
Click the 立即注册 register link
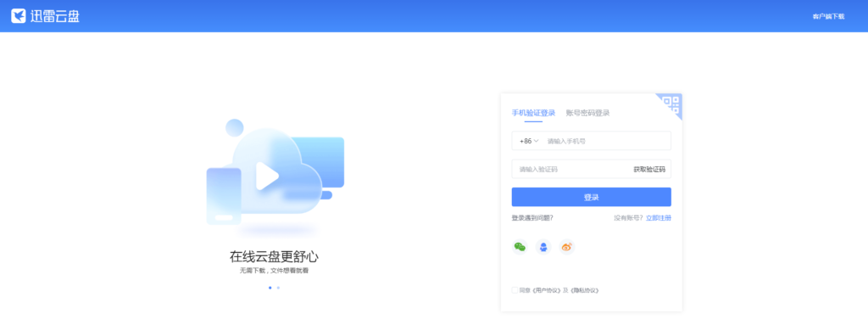659,218
